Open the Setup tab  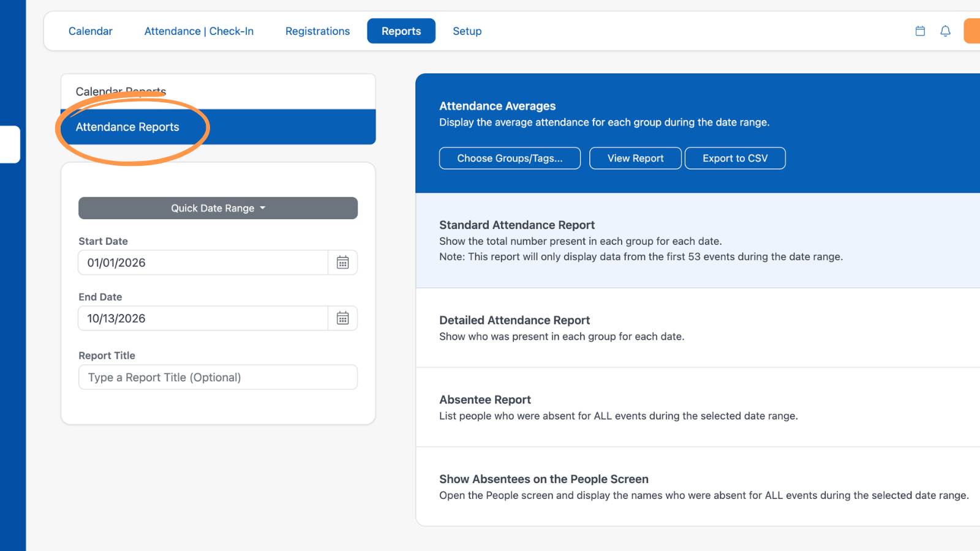click(467, 31)
